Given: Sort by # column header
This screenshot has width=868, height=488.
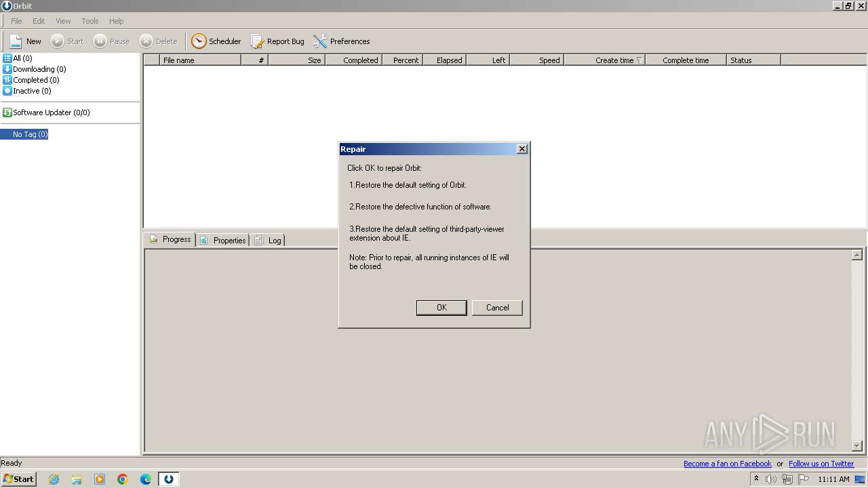Looking at the screenshot, I should pyautogui.click(x=255, y=60).
